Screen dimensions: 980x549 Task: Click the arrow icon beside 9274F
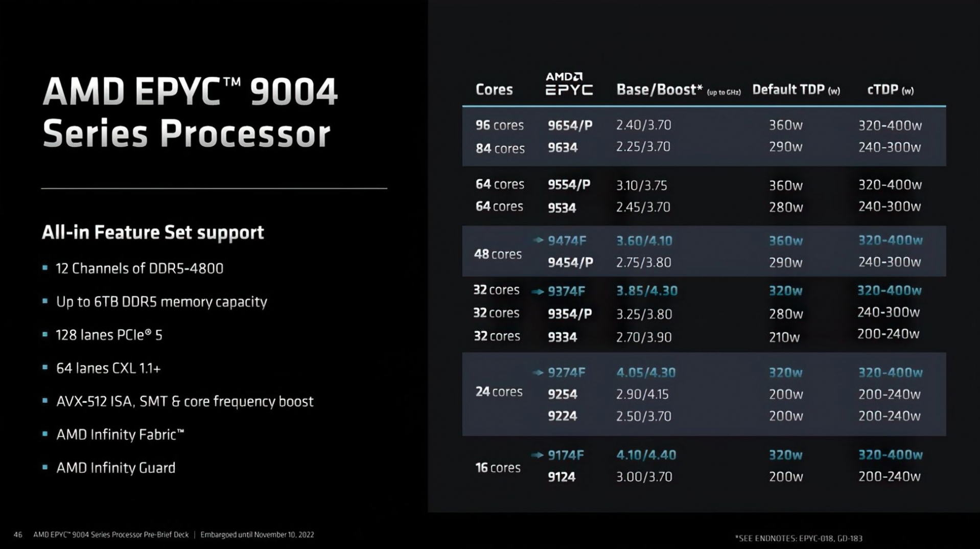pyautogui.click(x=538, y=373)
